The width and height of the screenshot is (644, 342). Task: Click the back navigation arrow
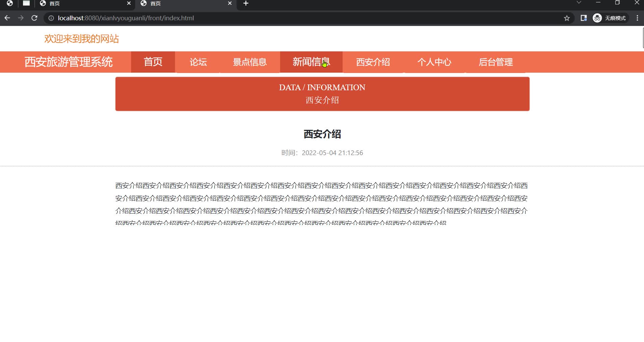(x=7, y=18)
